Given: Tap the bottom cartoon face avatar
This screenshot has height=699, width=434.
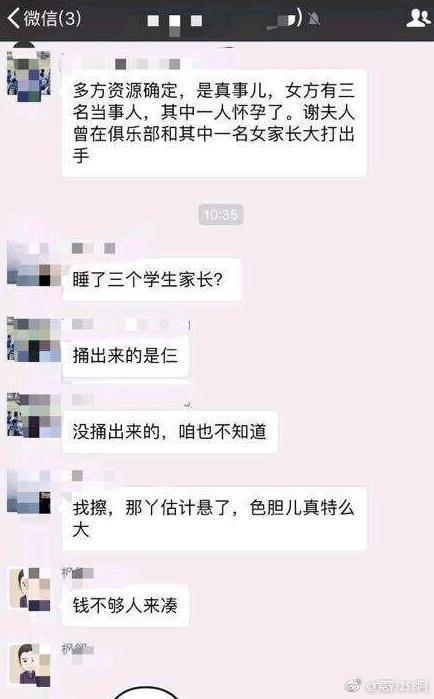Looking at the screenshot, I should [29, 665].
